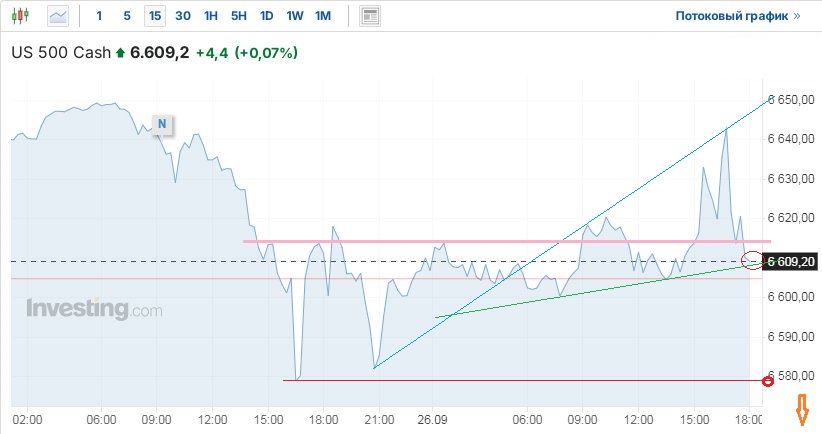Click the red circle on support line
822x434 pixels.
[768, 381]
